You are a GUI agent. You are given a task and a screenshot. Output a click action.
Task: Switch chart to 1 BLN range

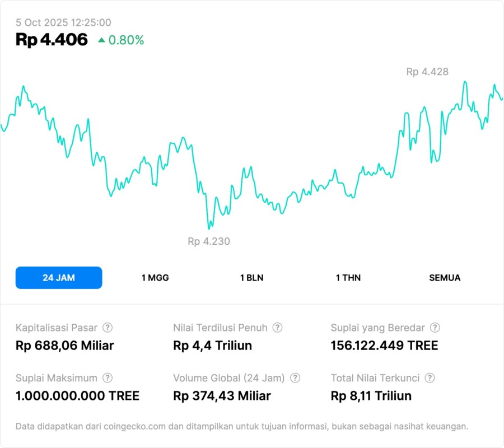(251, 278)
